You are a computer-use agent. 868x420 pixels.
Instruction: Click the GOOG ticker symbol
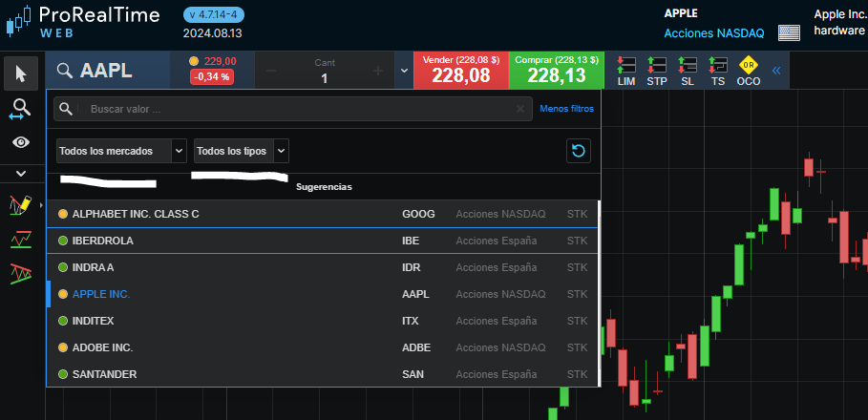(x=418, y=214)
